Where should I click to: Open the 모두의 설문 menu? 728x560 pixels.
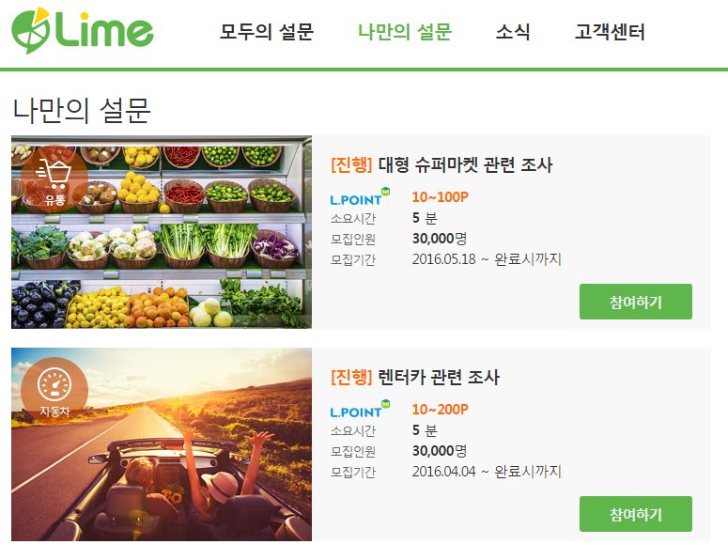[267, 32]
